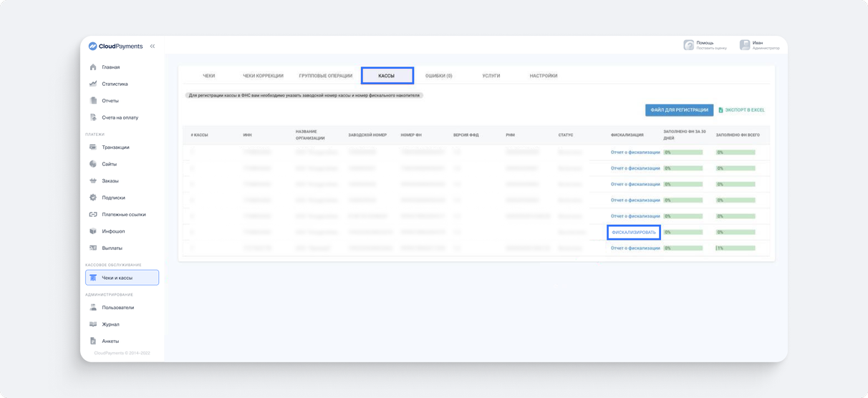Open the Чеки и кассы sidebar item

(122, 278)
